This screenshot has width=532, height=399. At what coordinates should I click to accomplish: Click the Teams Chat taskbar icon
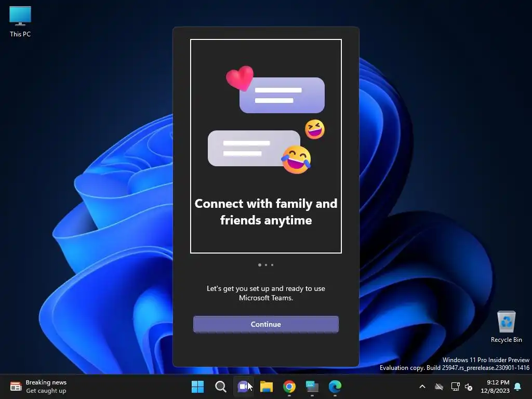pos(243,387)
